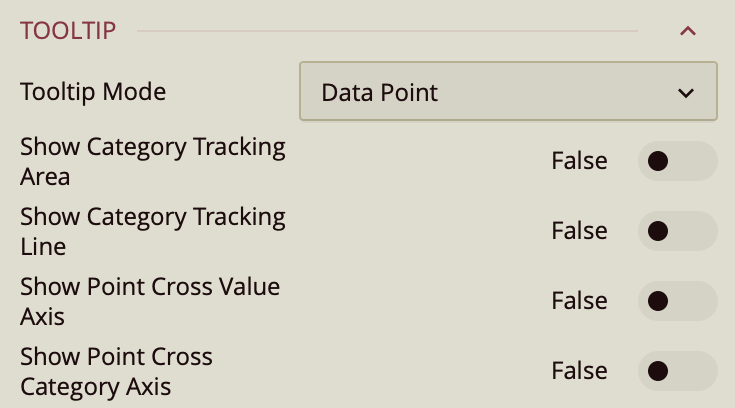Click the Show Category Tracking Area label
Screen dimensions: 735x408
tap(152, 161)
